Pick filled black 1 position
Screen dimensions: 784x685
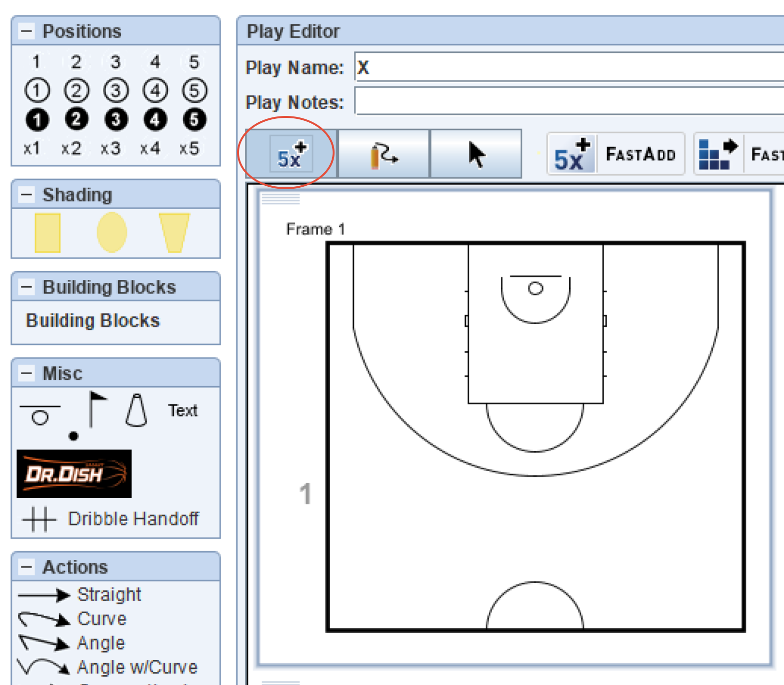point(37,119)
